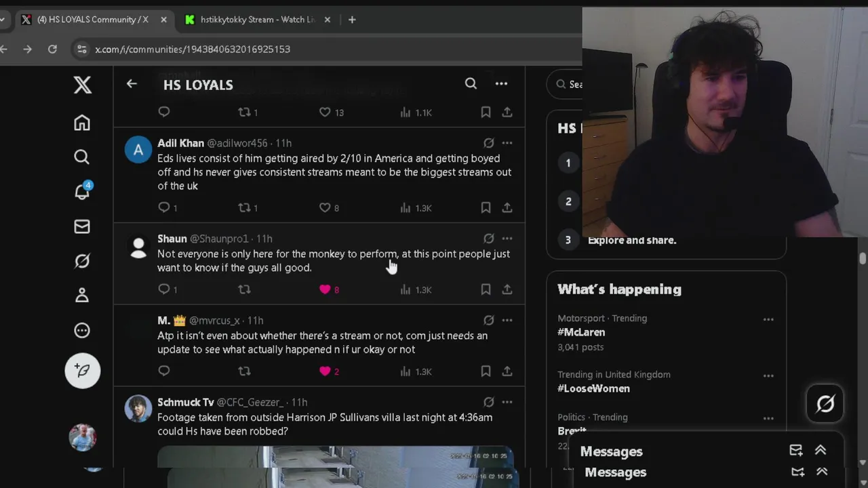Open #LooseWomen trending topic

tap(593, 388)
